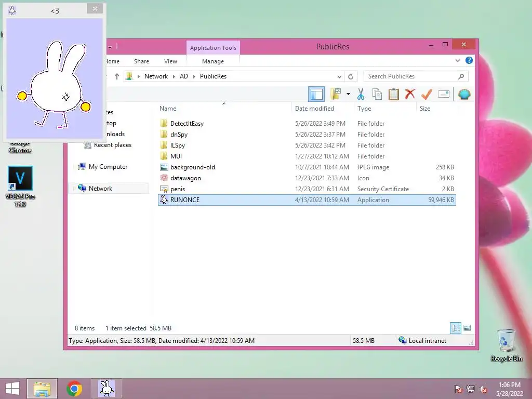
Task: Click the blue shell icon in toolbar
Action: click(x=464, y=94)
